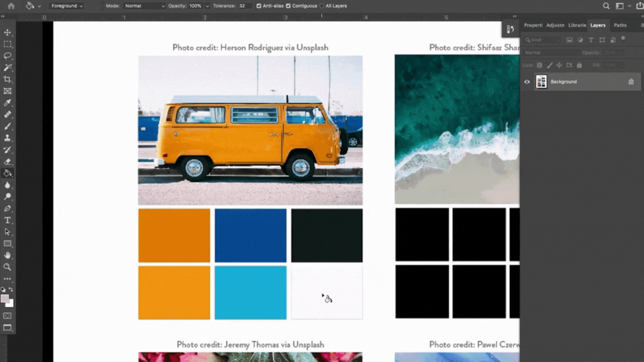Open the Adjustments panel tab
This screenshot has width=644, height=362.
point(555,25)
